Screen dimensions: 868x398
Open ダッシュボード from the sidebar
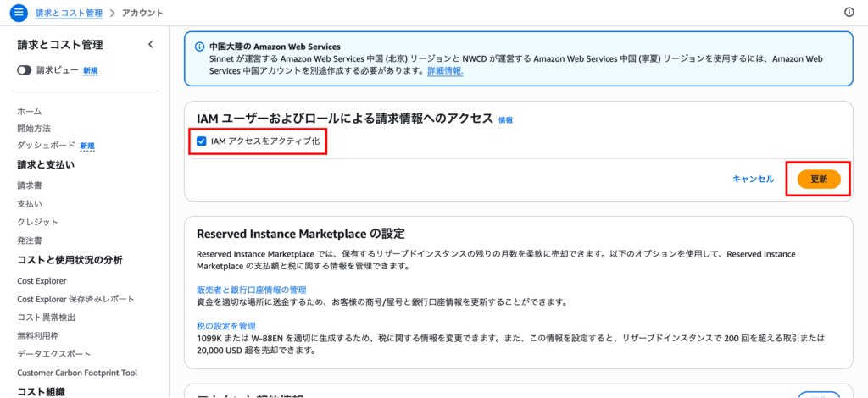47,146
